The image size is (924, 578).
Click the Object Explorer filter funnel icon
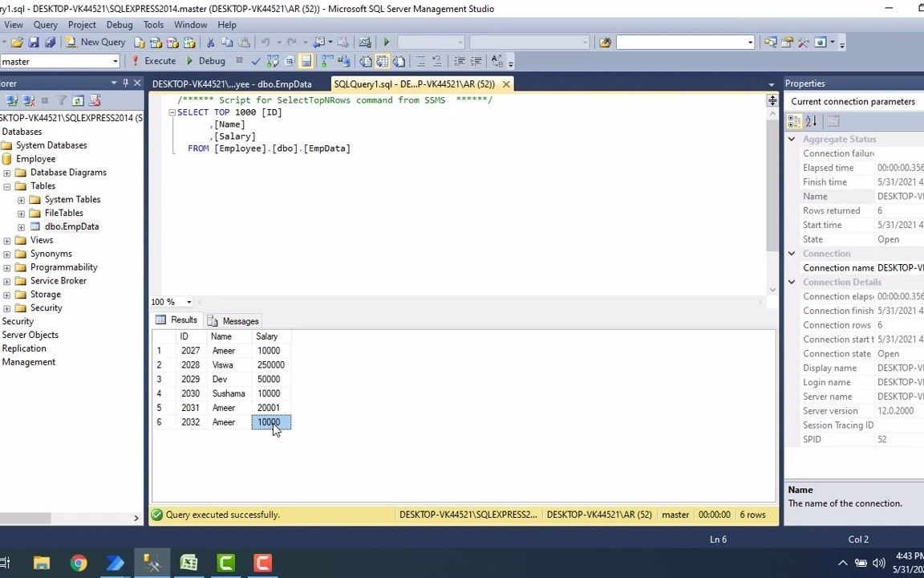61,100
